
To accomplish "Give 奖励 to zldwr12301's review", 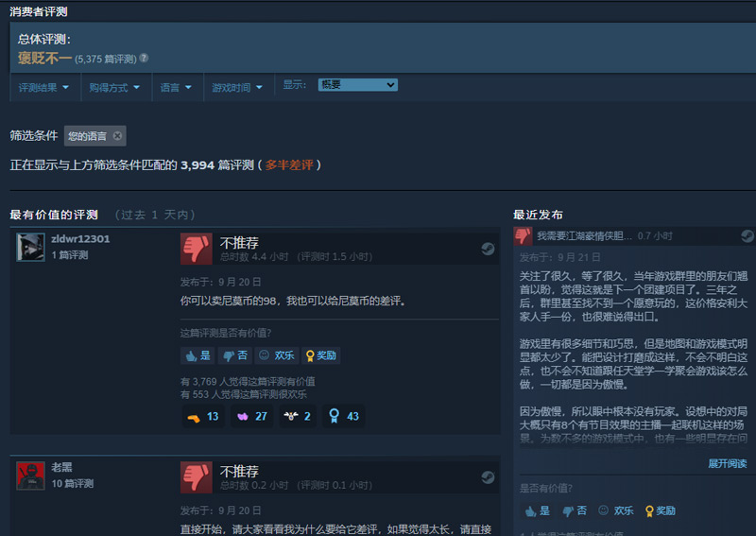I will [x=321, y=355].
